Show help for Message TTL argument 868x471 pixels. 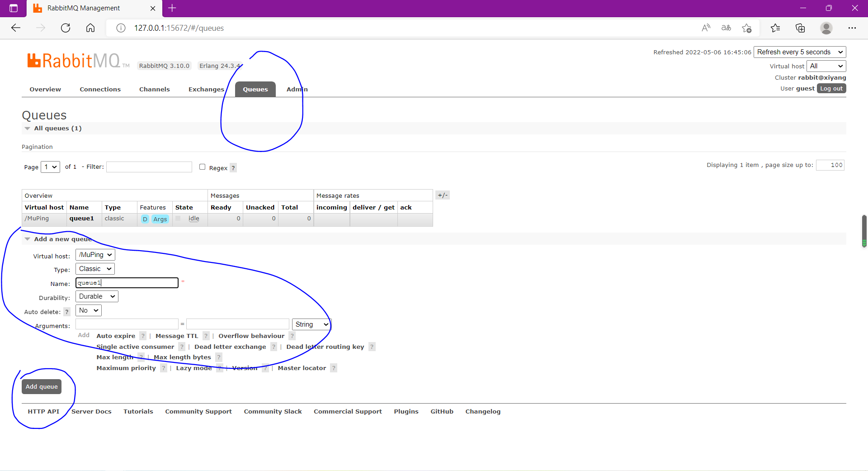206,336
